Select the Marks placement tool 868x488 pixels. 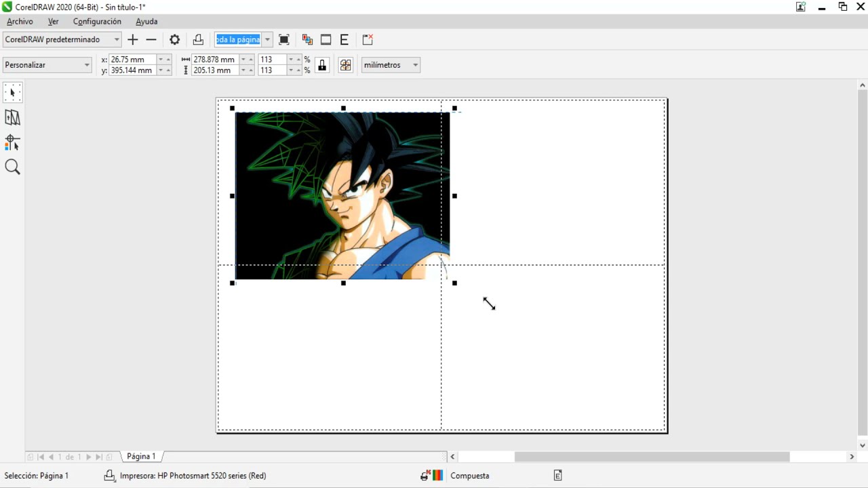coord(12,142)
